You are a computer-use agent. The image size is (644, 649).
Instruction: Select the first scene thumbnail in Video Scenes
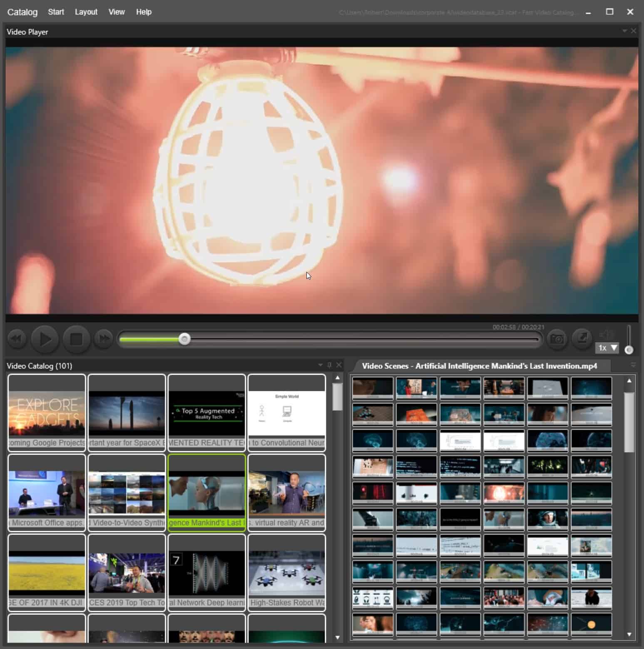coord(373,388)
